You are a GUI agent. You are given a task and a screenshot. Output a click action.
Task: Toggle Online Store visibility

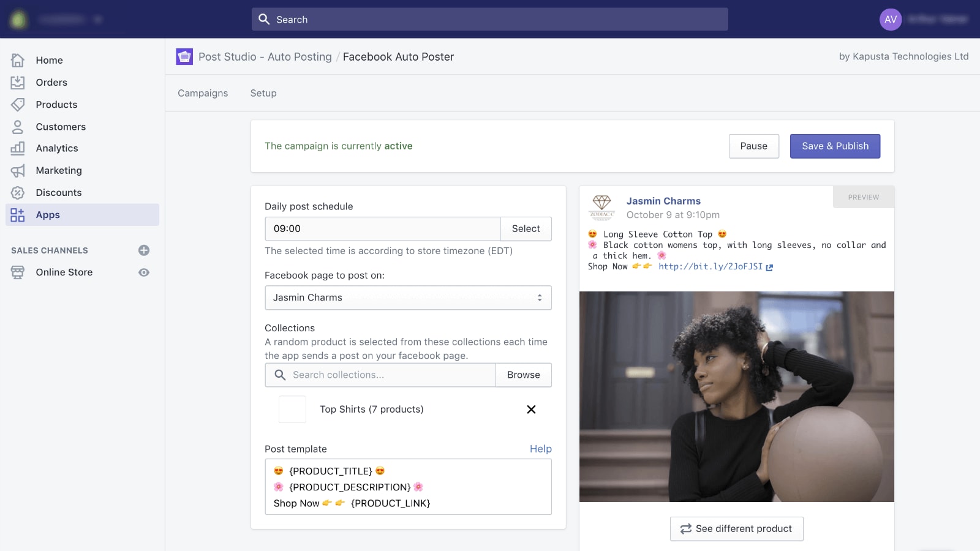[143, 272]
